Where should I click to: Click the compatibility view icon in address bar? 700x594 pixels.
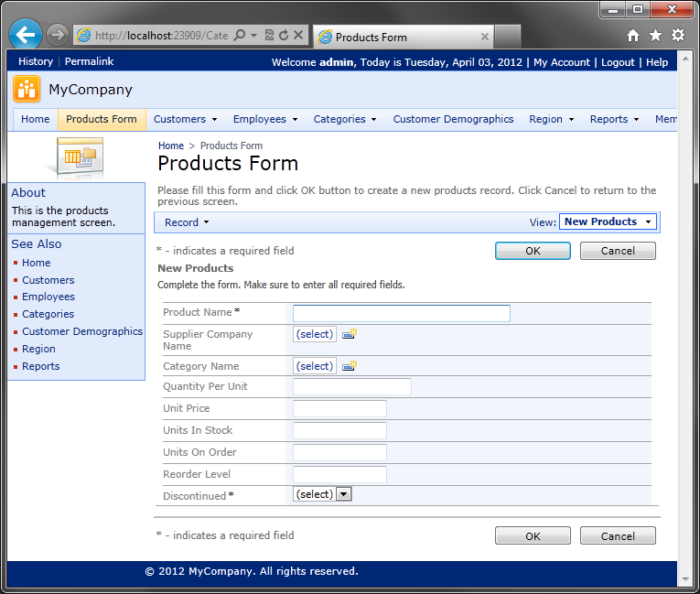269,35
